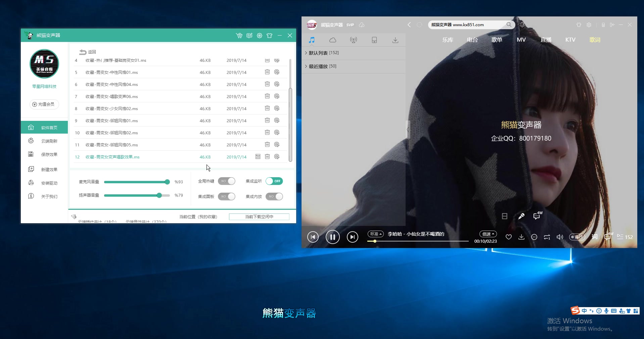
Task: Favorite the song with the heart icon
Action: pyautogui.click(x=509, y=237)
